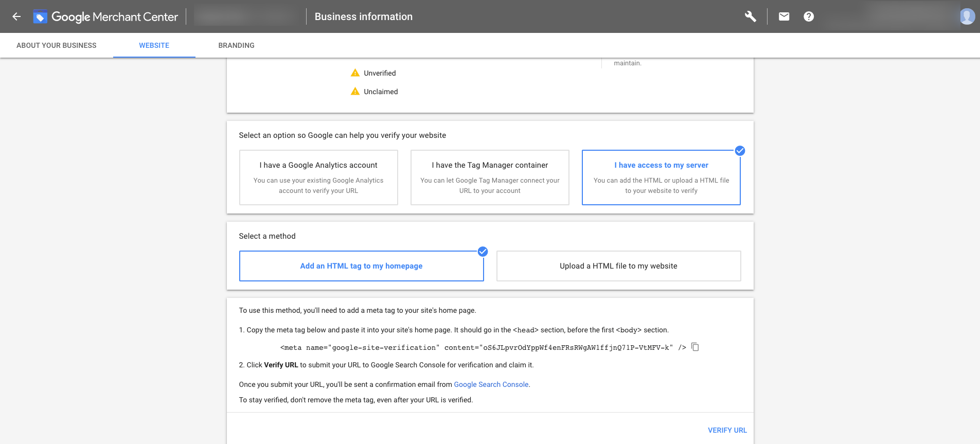
Task: Select 'Upload a HTML file to my website'
Action: pos(618,266)
